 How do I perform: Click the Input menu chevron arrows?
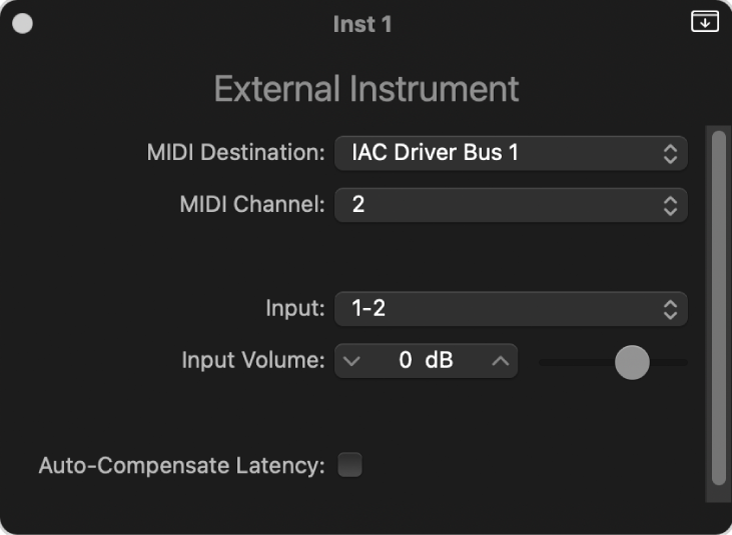[670, 309]
